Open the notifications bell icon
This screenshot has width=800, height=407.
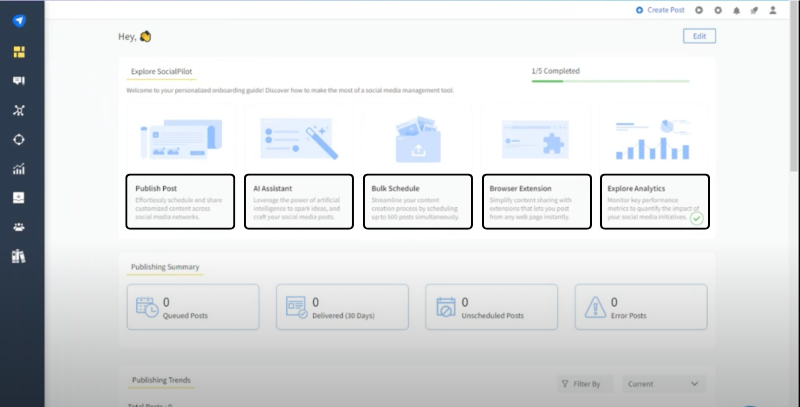[x=736, y=10]
